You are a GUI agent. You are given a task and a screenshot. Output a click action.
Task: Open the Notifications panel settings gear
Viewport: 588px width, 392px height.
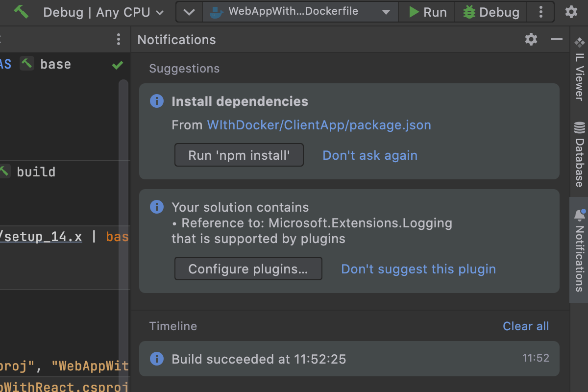tap(531, 40)
